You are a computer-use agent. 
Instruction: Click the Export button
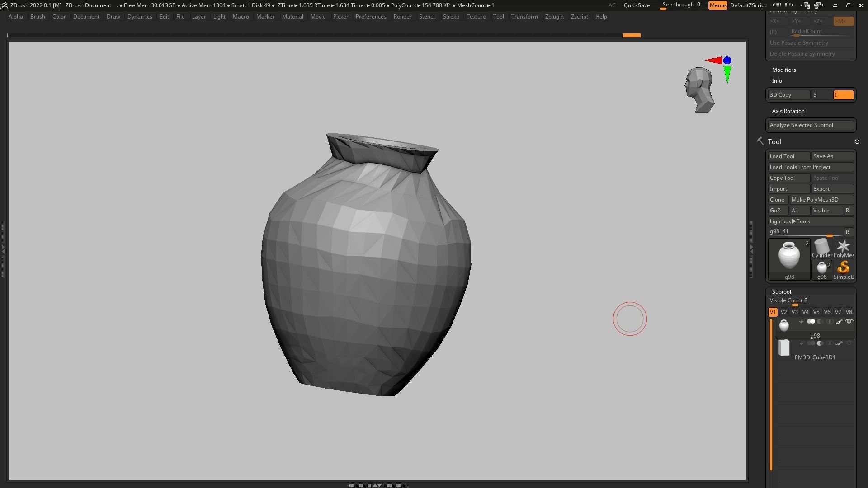[x=832, y=189]
